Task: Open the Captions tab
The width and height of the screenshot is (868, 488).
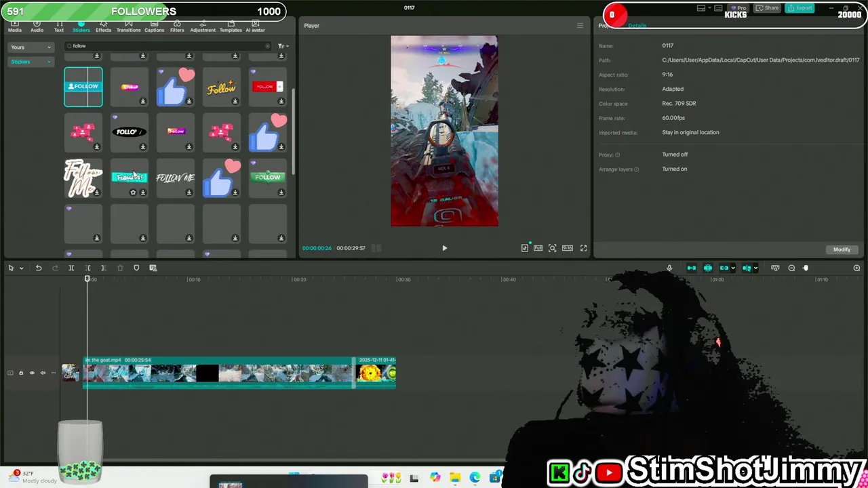Action: click(x=154, y=27)
